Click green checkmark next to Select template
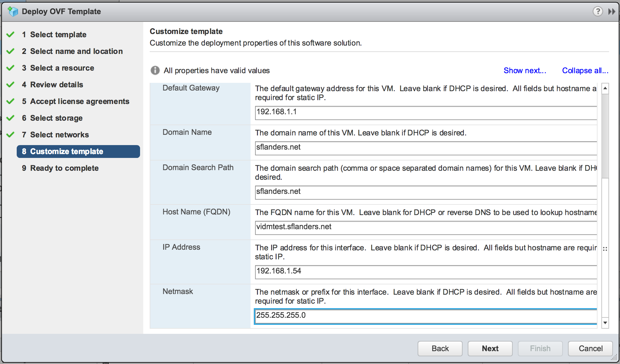This screenshot has width=620, height=364. [11, 34]
